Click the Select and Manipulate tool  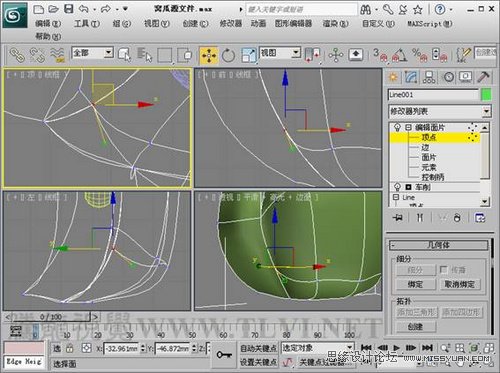click(x=336, y=55)
